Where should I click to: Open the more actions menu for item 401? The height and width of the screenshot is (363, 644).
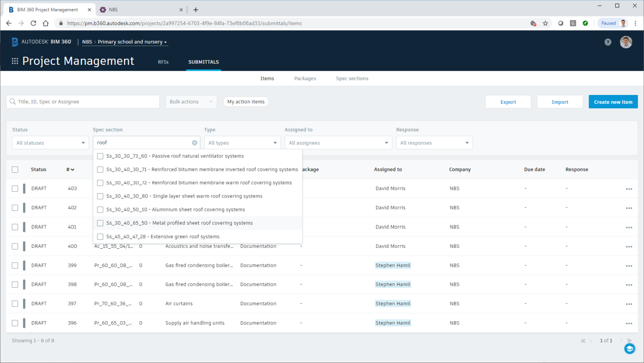click(x=629, y=227)
